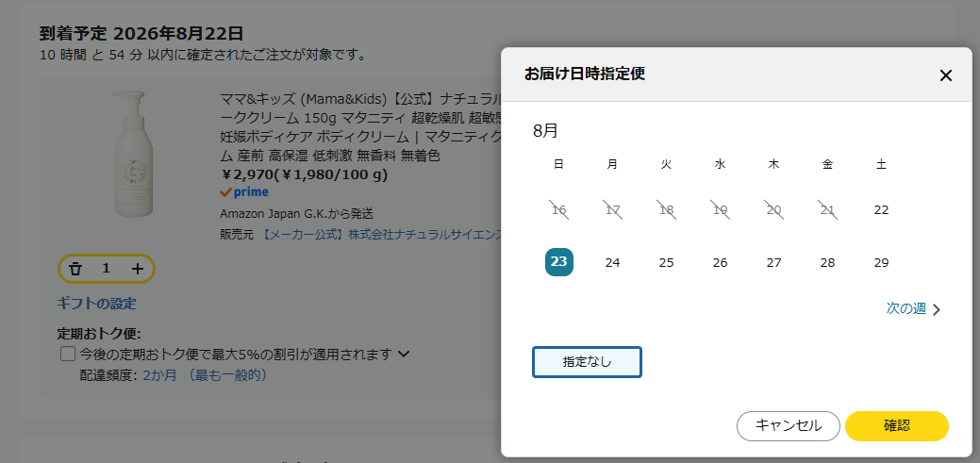Click the お届け日時指定便 dialog title
980x463 pixels.
585,74
